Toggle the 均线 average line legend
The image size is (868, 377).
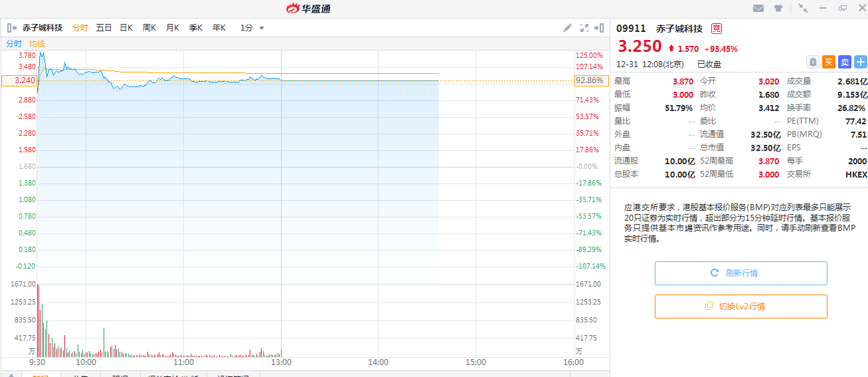point(37,43)
